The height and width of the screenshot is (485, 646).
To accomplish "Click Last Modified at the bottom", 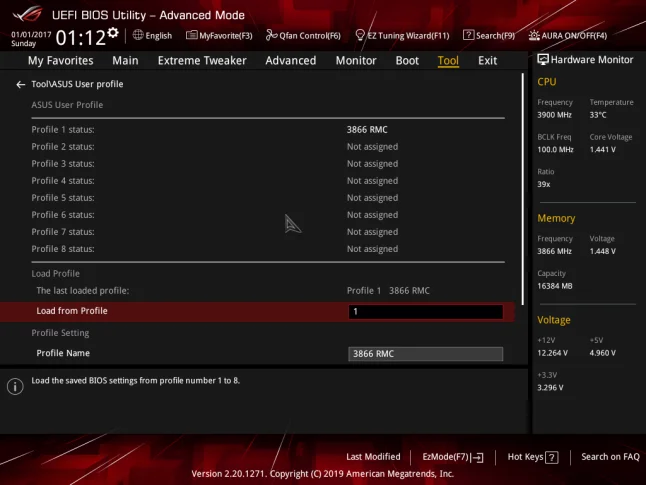I will tap(373, 457).
